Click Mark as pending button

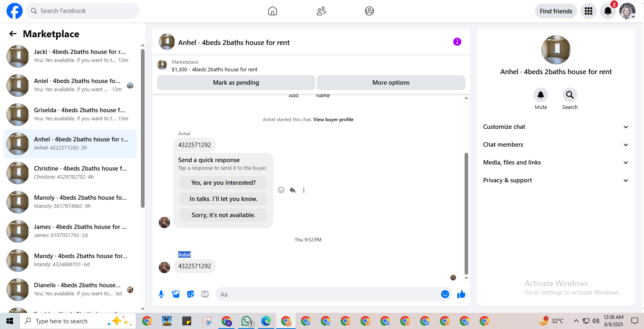(236, 83)
